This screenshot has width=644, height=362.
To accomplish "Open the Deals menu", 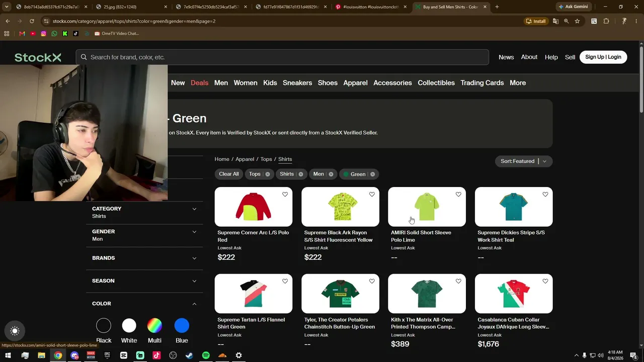I will pyautogui.click(x=199, y=83).
